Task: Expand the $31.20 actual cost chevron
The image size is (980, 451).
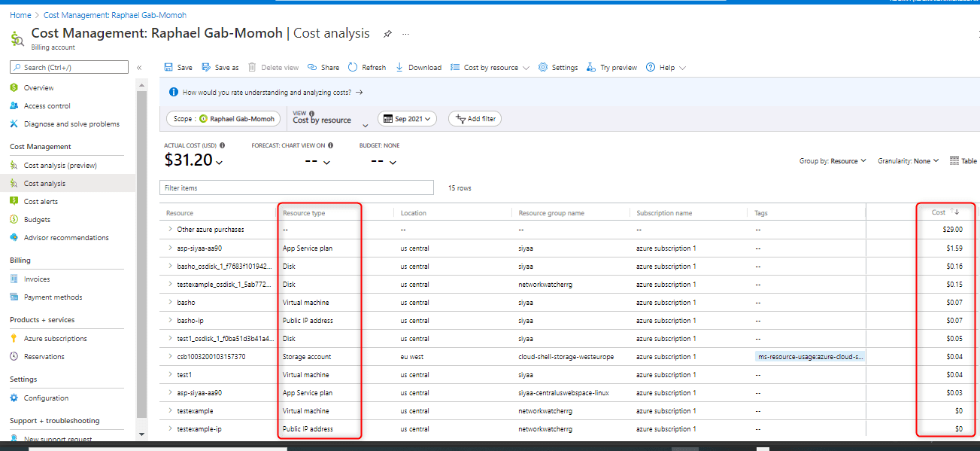Action: (219, 162)
